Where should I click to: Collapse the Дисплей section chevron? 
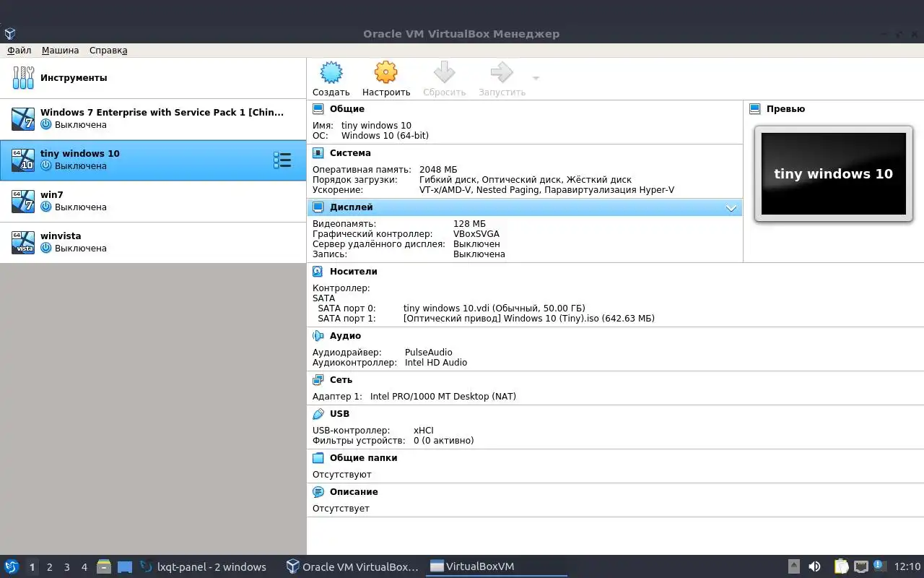(x=731, y=208)
